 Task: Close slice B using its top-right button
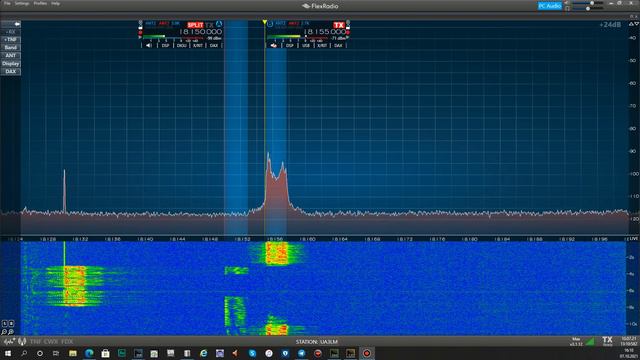(x=348, y=22)
